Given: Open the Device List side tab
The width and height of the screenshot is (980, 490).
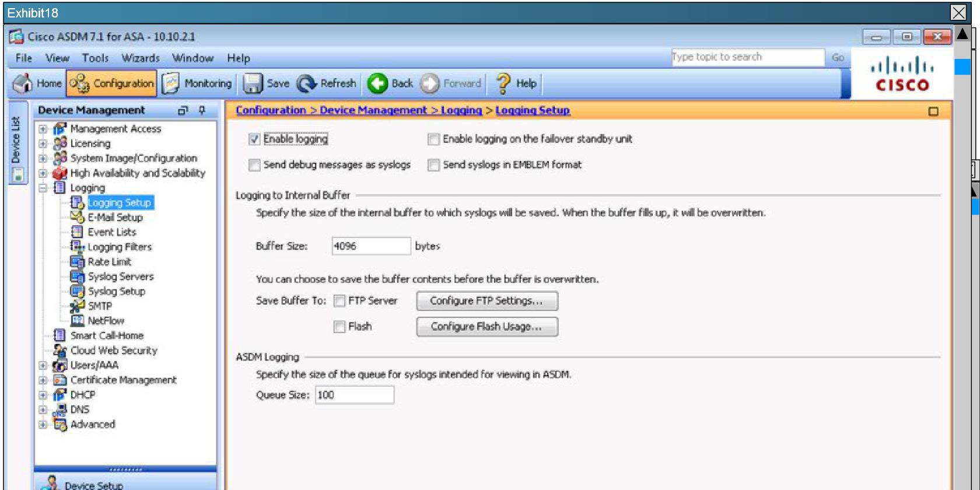Looking at the screenshot, I should (17, 142).
